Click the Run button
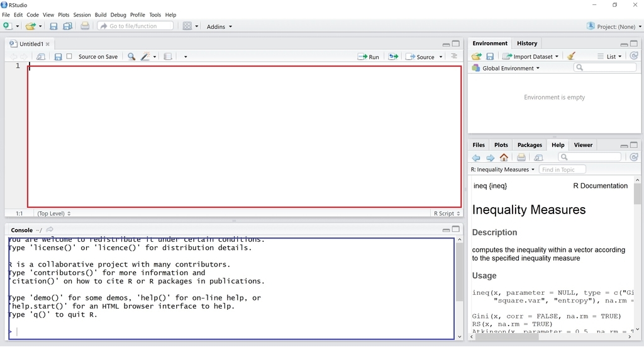This screenshot has width=644, height=347. click(369, 57)
